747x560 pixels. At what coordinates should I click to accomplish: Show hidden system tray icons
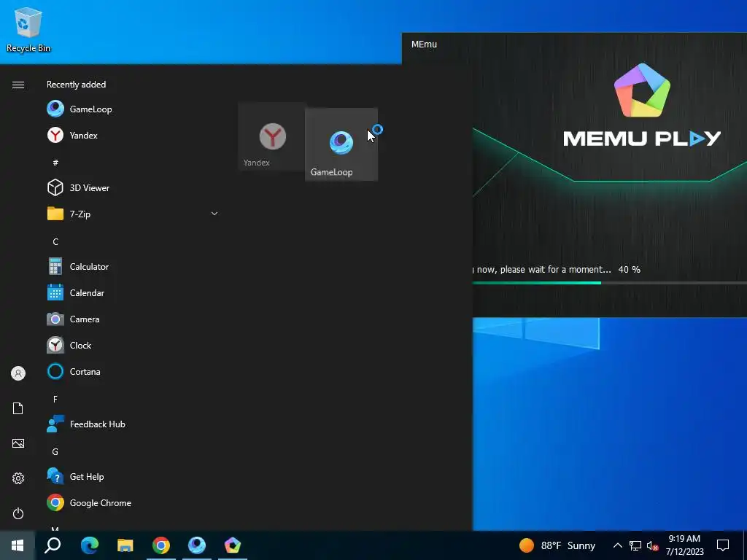tap(617, 545)
